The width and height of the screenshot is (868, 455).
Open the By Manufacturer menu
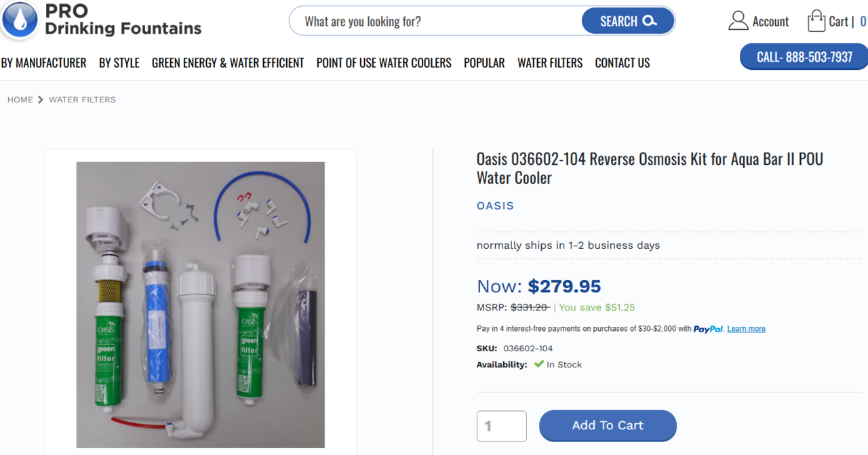(44, 63)
